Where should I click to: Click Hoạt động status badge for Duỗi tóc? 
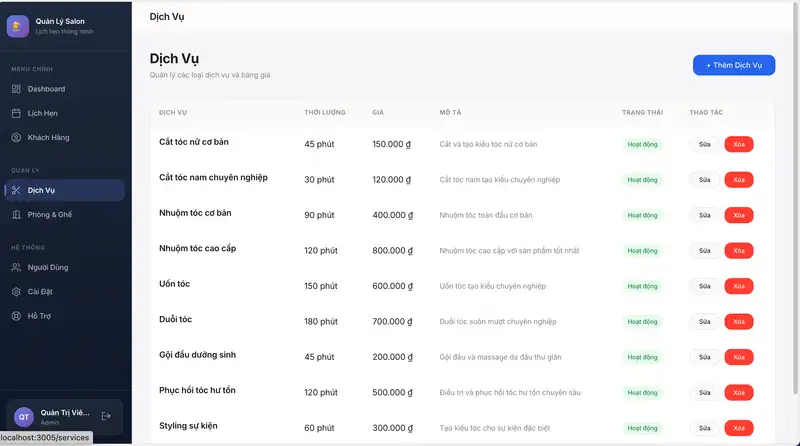click(x=642, y=322)
